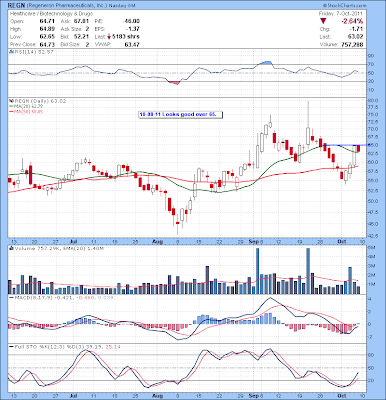Click the Sep label under the price chart
The width and height of the screenshot is (386, 400).
[253, 241]
